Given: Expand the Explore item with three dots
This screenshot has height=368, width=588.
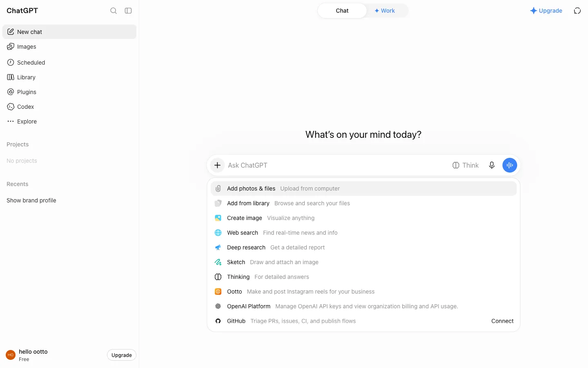Looking at the screenshot, I should (69, 121).
